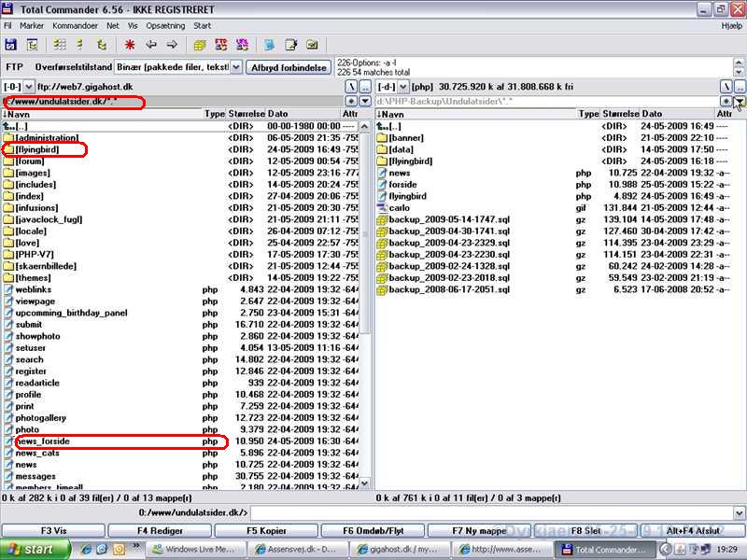This screenshot has height=560, width=747.
Task: Click the Windows Start button
Action: point(35,549)
